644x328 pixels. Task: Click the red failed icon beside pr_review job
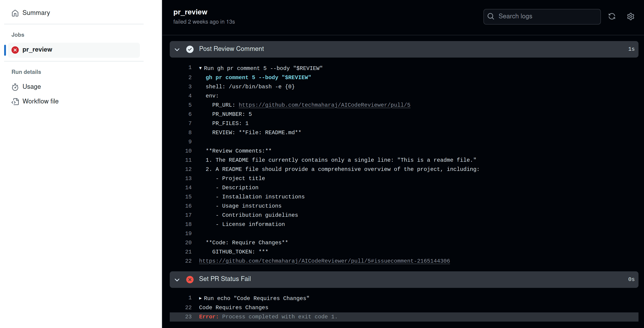(15, 50)
